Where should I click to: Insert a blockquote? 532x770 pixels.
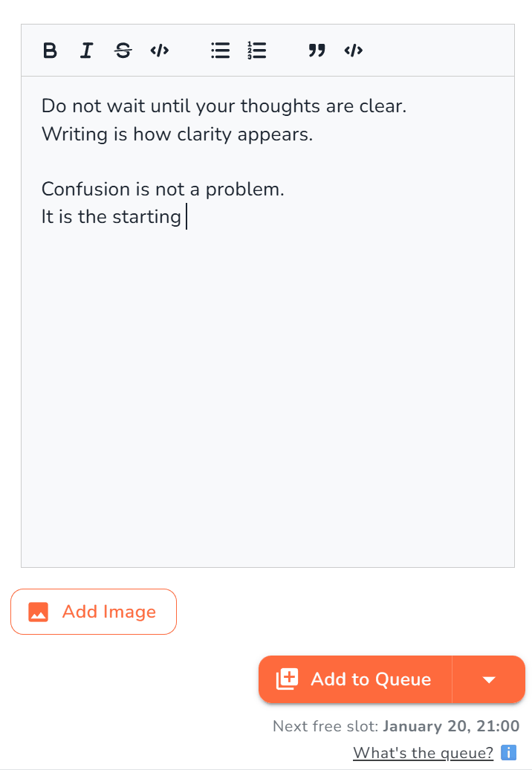(x=317, y=51)
